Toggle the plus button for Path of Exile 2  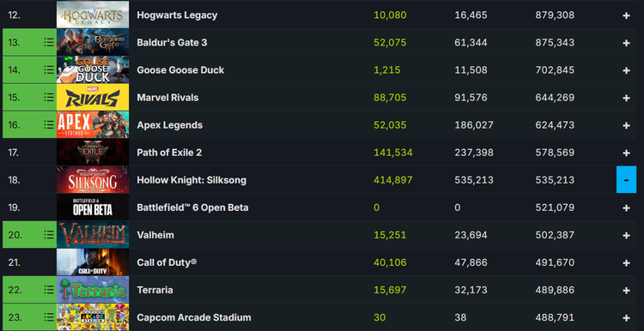pyautogui.click(x=626, y=153)
